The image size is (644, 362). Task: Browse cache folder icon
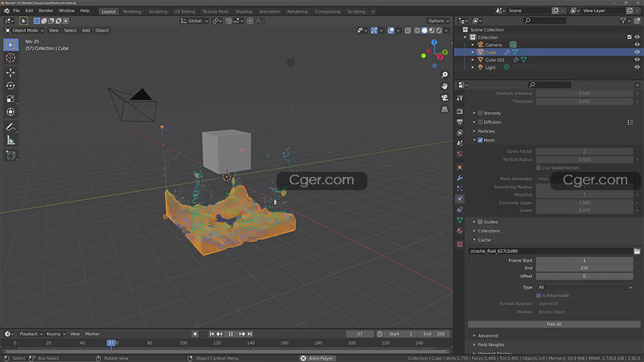coord(637,251)
